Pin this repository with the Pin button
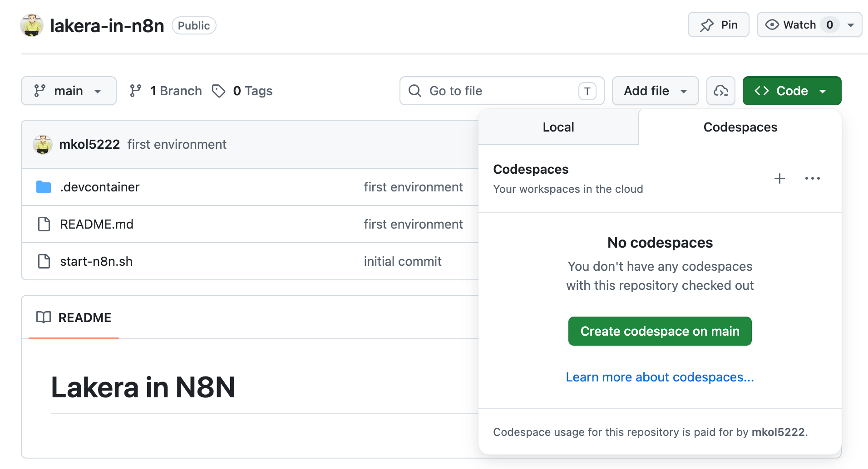Viewport: 868px width, 469px height. point(718,24)
